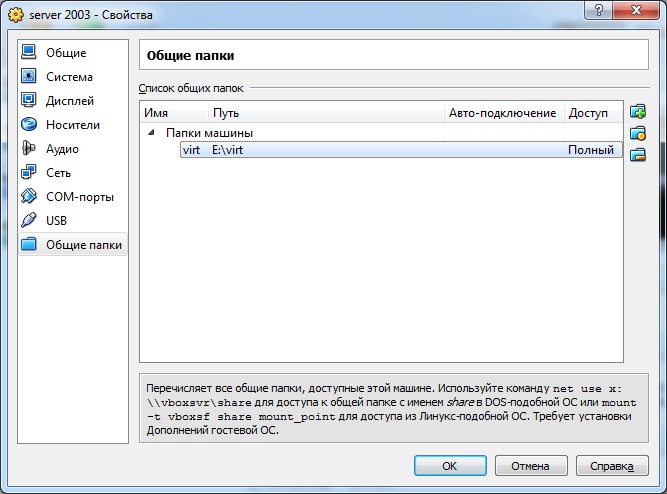Edit the selected shared folder
667x494 pixels.
pos(638,133)
